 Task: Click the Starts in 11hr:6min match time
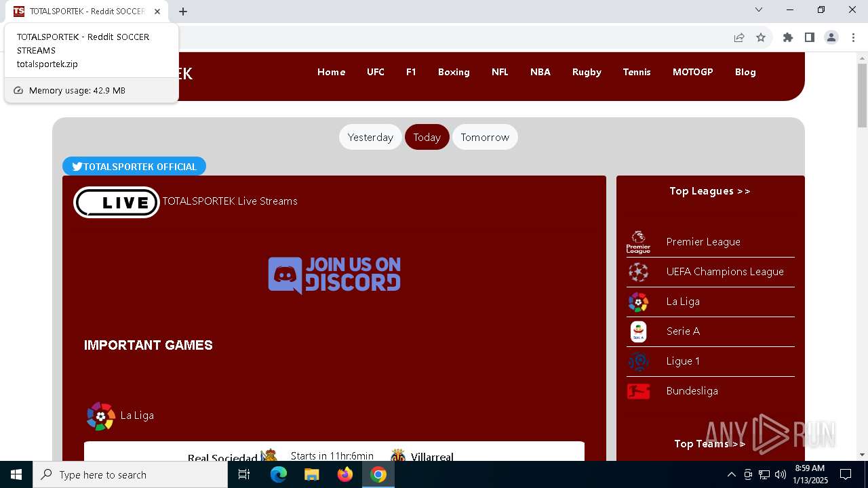click(x=332, y=456)
